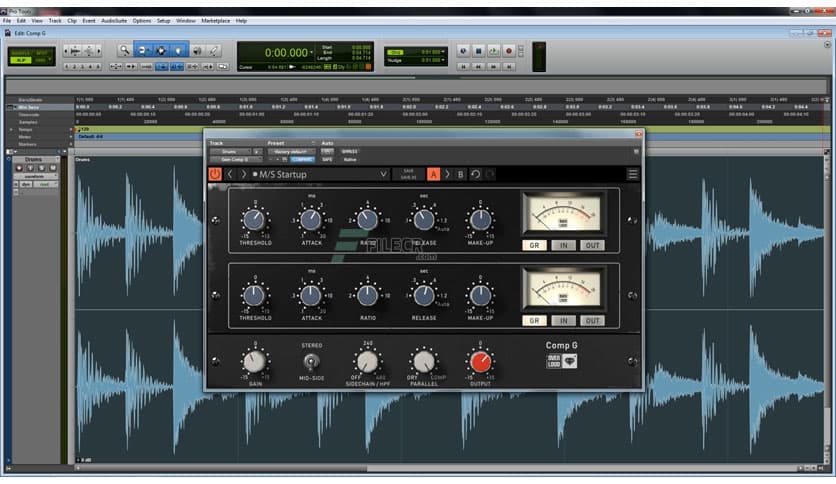The image size is (836, 484).
Task: Open the AudioSuite menu
Action: (114, 21)
